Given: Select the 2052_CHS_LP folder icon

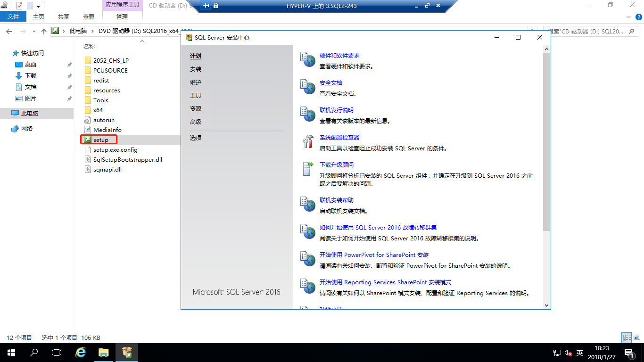Looking at the screenshot, I should [x=87, y=60].
